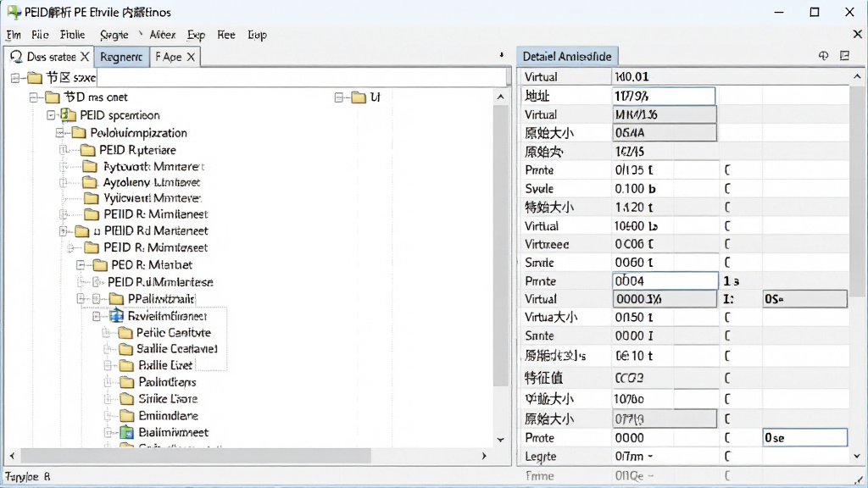Collapse the "PEID spcemtieon" node

[x=51, y=115]
